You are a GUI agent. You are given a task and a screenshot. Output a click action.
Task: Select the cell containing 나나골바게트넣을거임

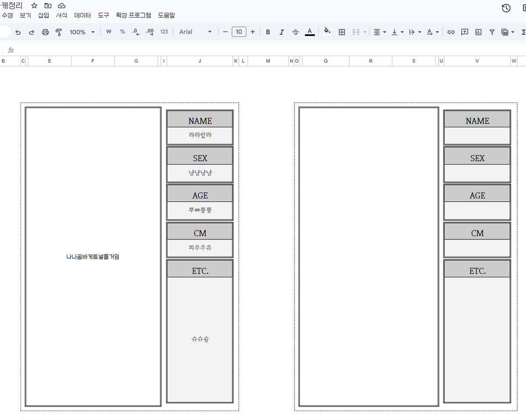(93, 256)
